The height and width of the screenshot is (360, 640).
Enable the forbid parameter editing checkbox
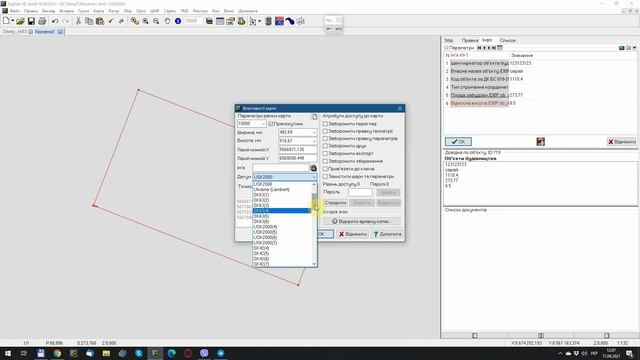pyautogui.click(x=325, y=139)
